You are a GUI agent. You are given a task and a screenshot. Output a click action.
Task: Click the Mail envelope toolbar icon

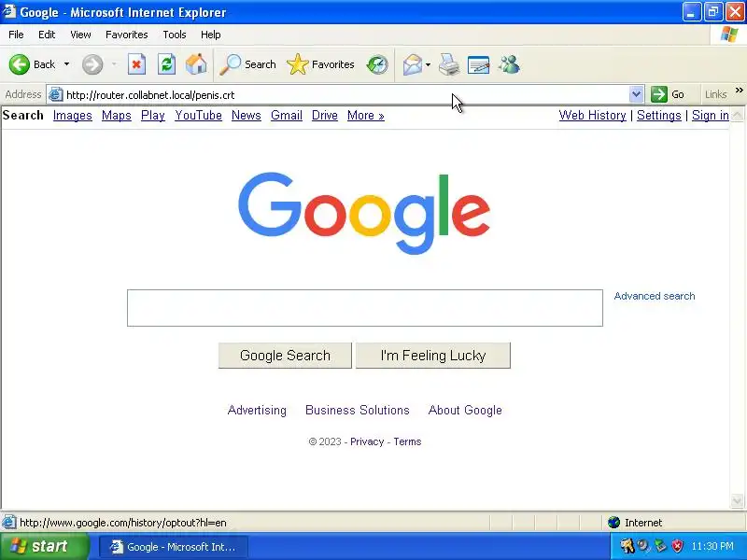(413, 64)
